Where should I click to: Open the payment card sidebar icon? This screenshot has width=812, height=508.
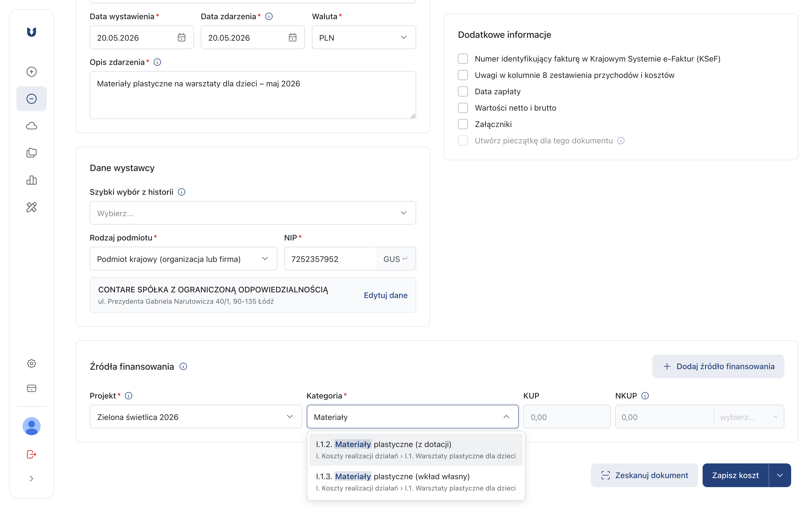click(x=32, y=388)
